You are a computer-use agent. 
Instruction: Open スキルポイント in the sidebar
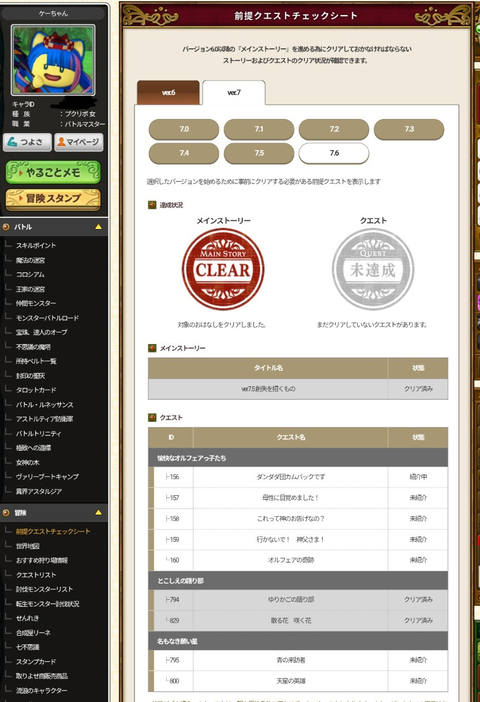[x=36, y=245]
